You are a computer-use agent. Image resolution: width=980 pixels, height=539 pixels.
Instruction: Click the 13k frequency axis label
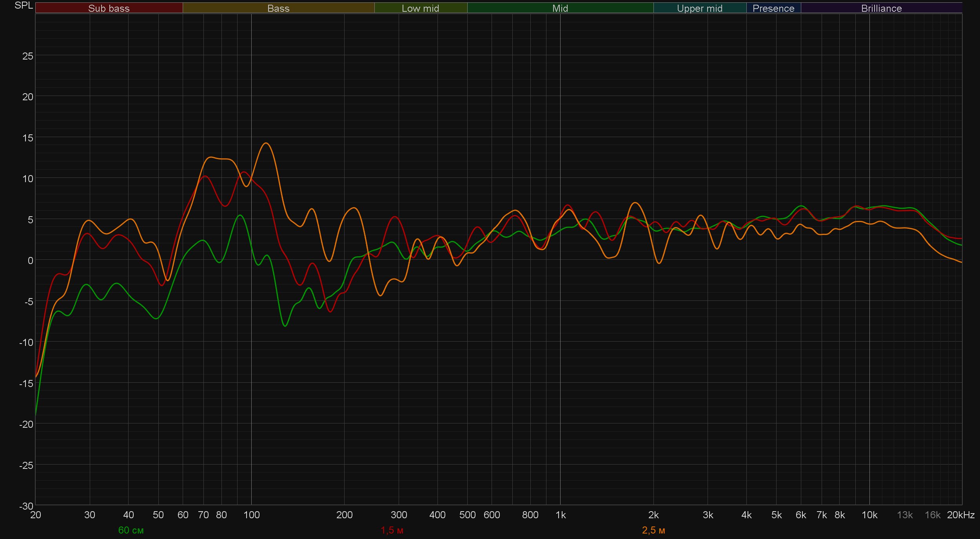(x=905, y=515)
